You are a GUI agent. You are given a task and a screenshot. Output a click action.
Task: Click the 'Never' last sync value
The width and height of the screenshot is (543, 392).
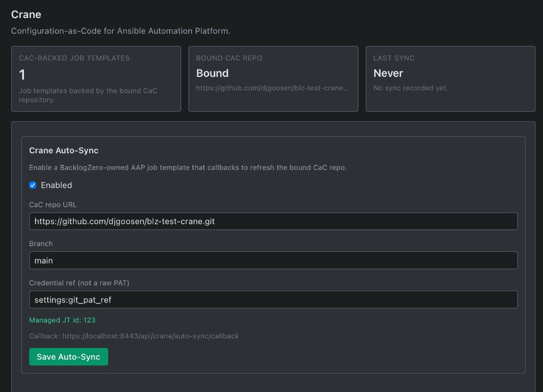[388, 73]
